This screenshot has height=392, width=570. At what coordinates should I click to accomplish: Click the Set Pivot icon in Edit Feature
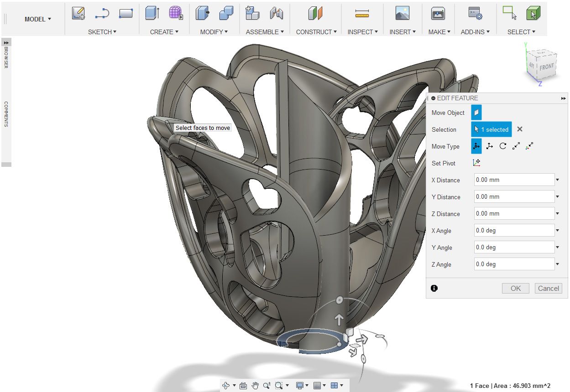point(476,163)
